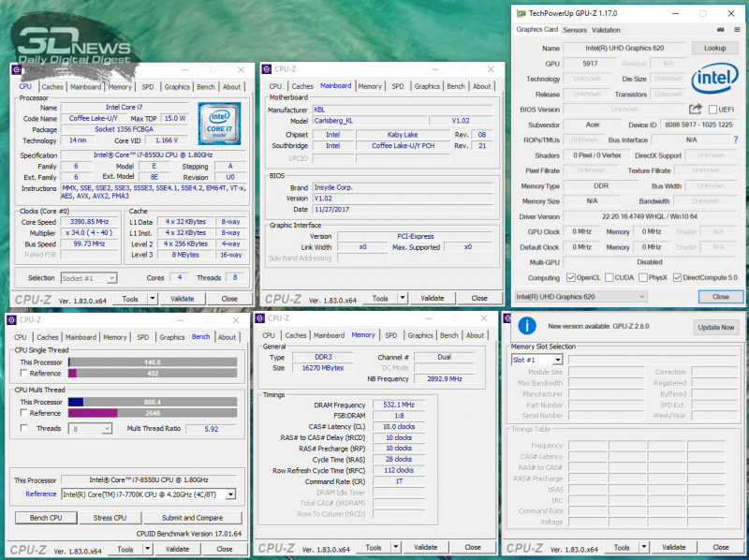This screenshot has width=749, height=560.
Task: Click Update Now button
Action: pos(715,328)
